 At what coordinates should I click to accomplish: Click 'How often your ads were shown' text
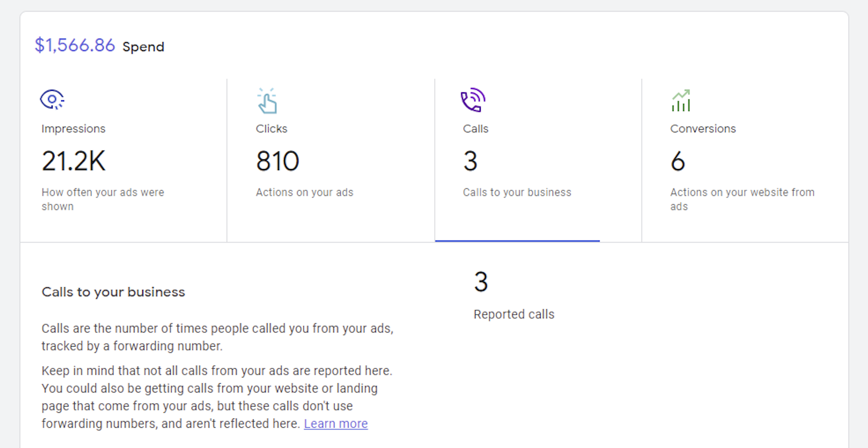103,199
